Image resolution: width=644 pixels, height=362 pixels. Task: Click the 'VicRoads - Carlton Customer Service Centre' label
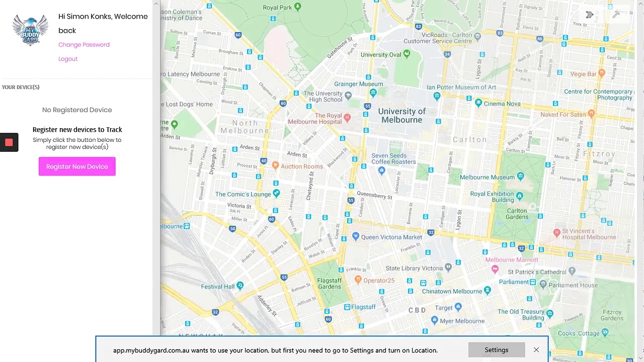pos(438,38)
